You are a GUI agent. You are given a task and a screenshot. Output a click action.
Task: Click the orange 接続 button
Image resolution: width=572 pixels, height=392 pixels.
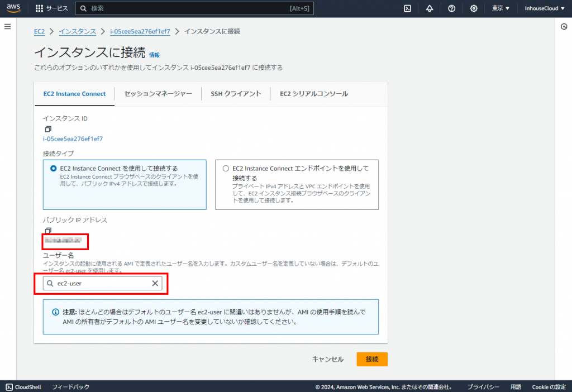click(x=372, y=359)
